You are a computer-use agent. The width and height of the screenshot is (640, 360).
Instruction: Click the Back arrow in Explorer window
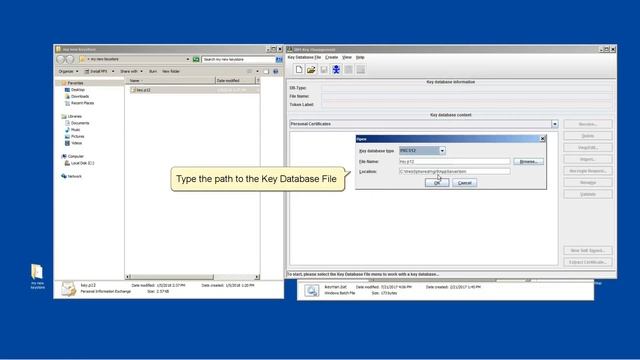coord(61,60)
